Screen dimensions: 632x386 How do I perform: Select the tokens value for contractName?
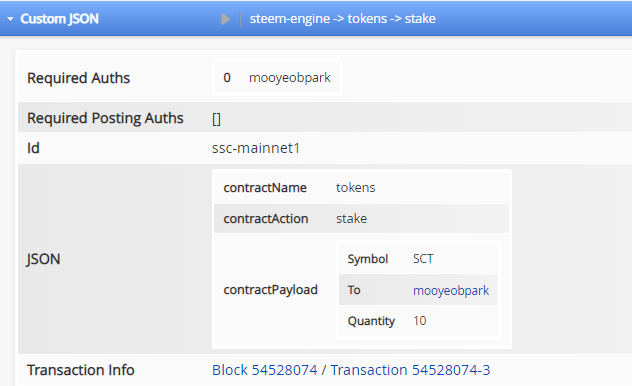tap(356, 188)
